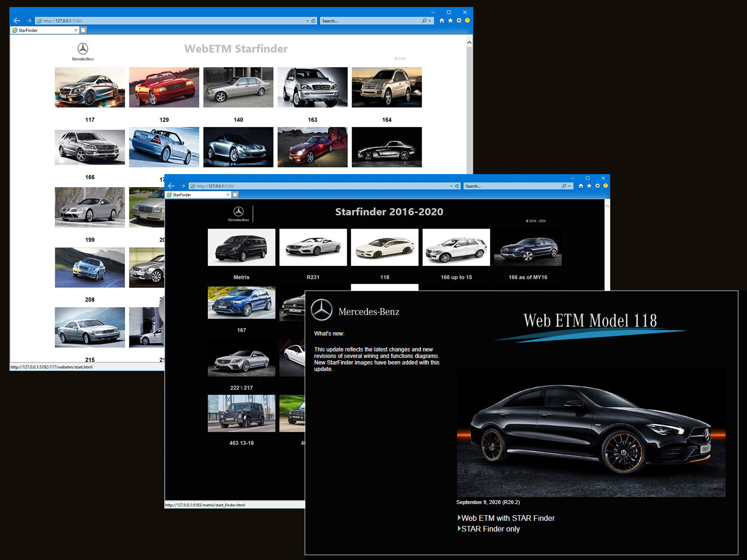The height and width of the screenshot is (560, 747).
Task: Click Refresh icon in WebETM Starfinder window
Action: pos(314,21)
